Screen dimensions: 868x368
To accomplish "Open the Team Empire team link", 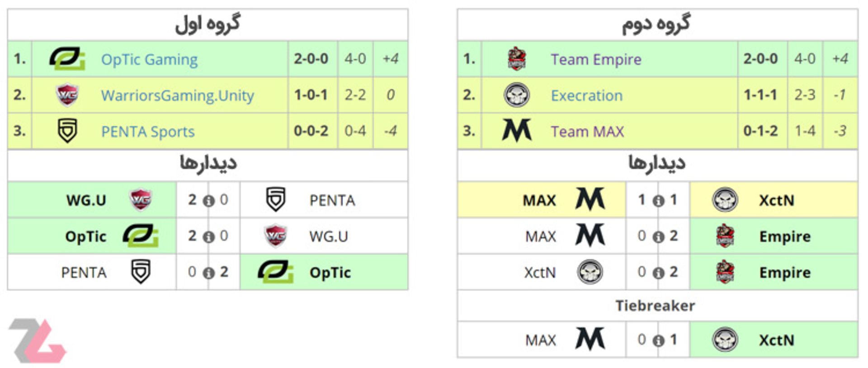I will [x=596, y=59].
